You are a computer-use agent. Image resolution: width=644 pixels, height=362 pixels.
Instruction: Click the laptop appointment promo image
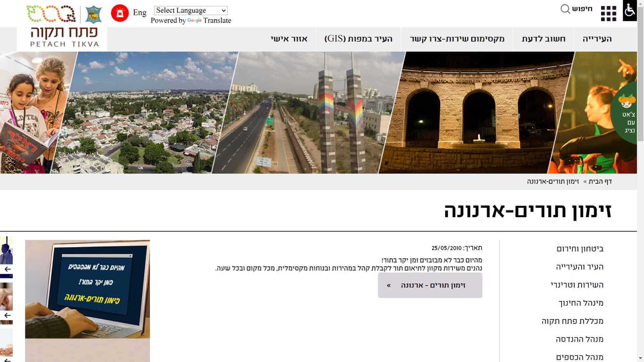click(88, 289)
